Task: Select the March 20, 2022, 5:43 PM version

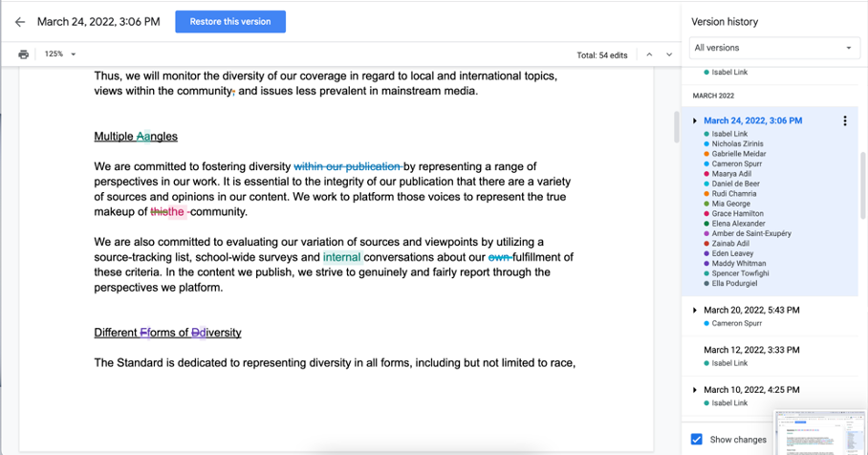Action: (x=751, y=310)
